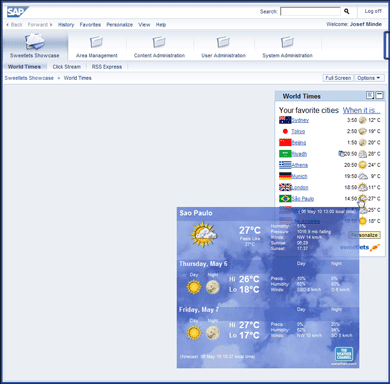Image resolution: width=390 pixels, height=384 pixels.
Task: Open the User Administration folder icon
Action: pos(223,42)
